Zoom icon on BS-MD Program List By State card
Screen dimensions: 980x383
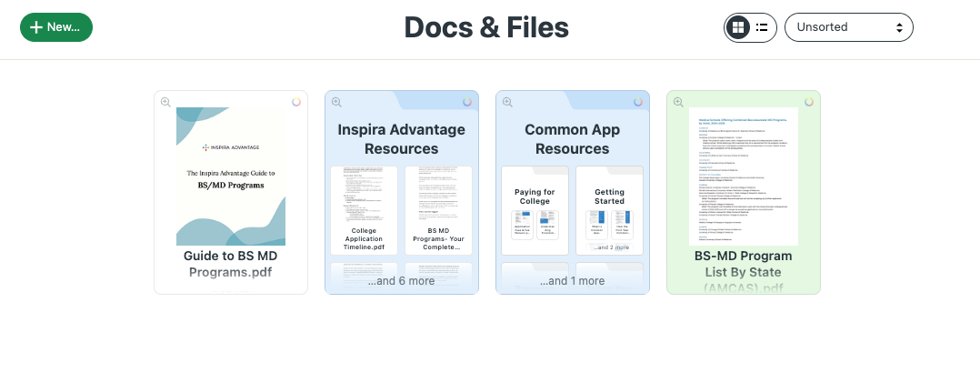(x=678, y=102)
